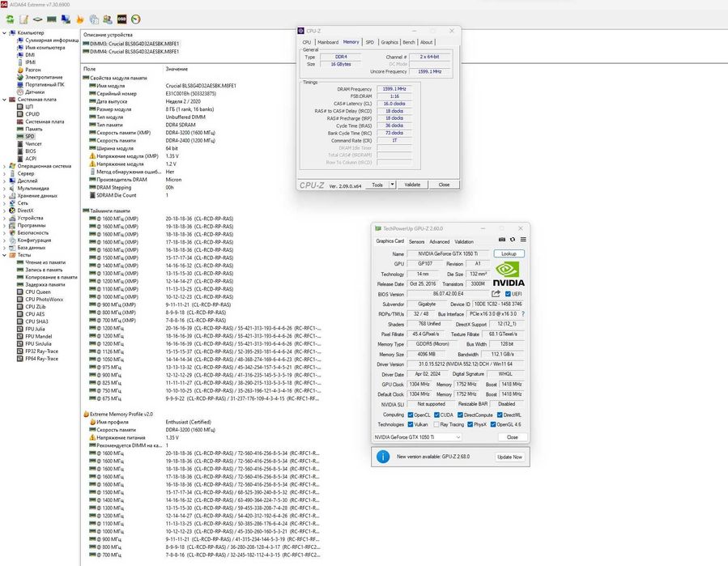Launch the flame stability test icon

[x=80, y=19]
